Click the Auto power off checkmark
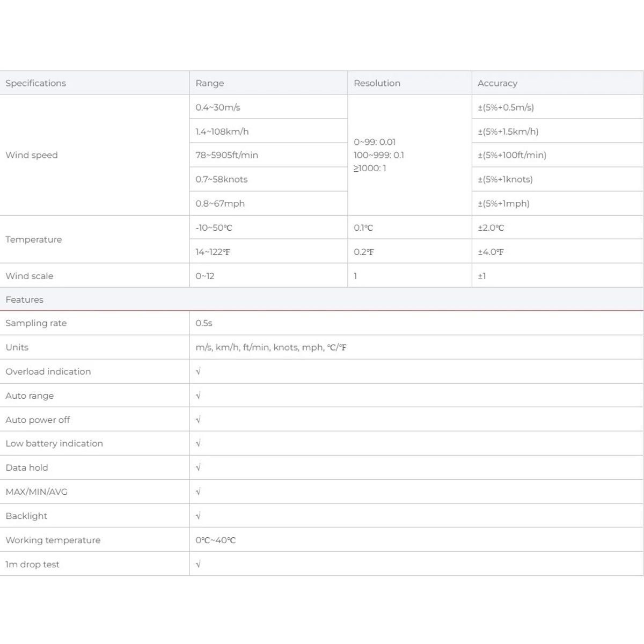The image size is (644, 644). point(198,420)
